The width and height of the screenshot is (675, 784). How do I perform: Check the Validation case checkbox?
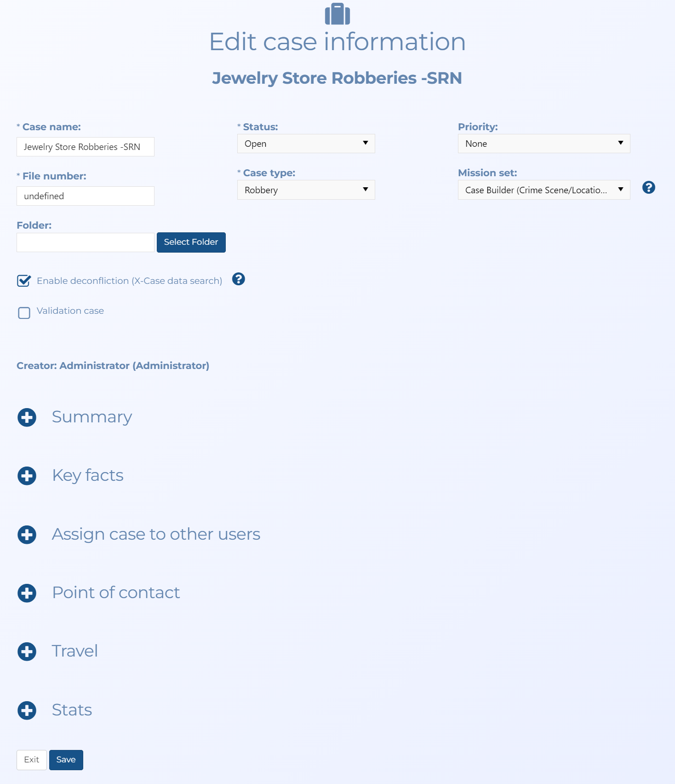(24, 313)
